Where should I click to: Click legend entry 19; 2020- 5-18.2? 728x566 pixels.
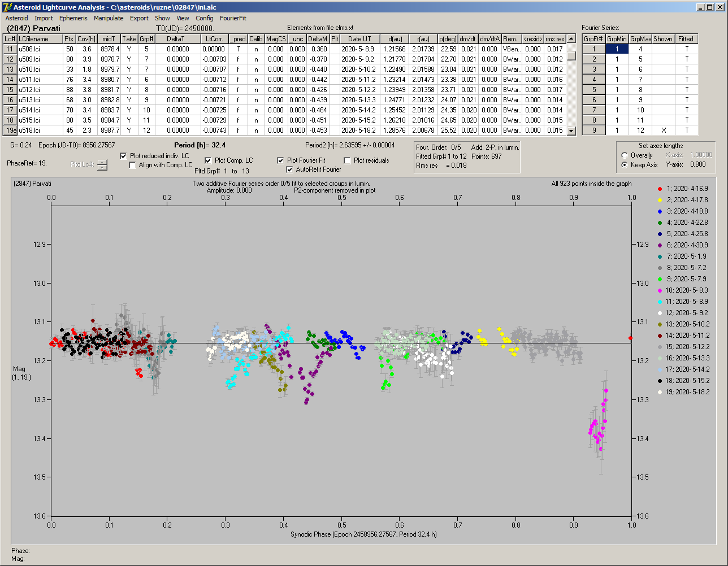(683, 392)
